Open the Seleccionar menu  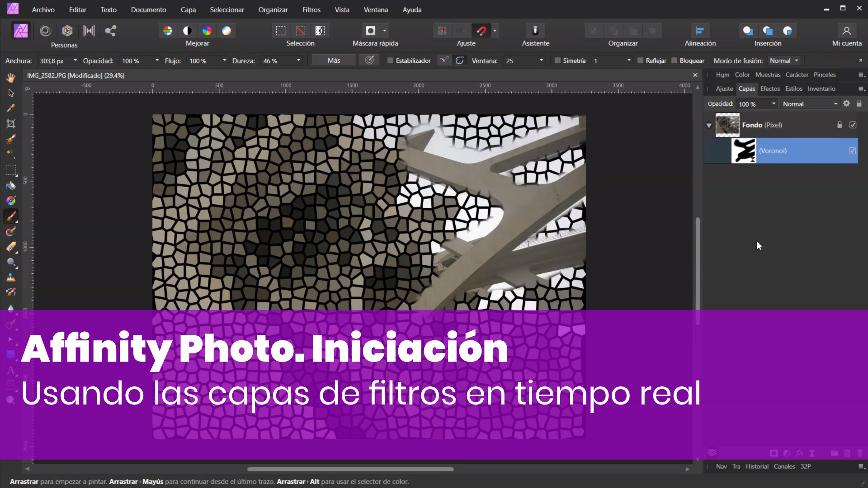tap(227, 9)
